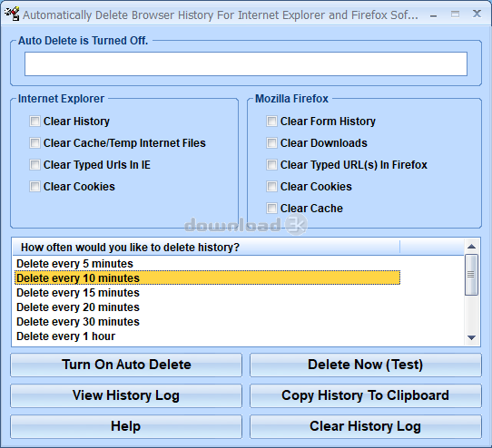Open View History Log
Screen dimensions: 492x448
tap(126, 395)
